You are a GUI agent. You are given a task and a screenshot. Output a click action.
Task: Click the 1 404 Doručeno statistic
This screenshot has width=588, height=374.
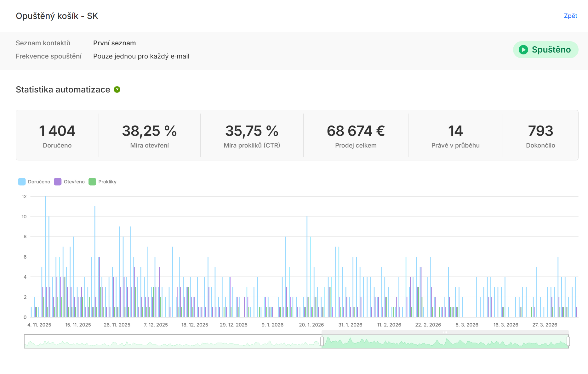[57, 135]
